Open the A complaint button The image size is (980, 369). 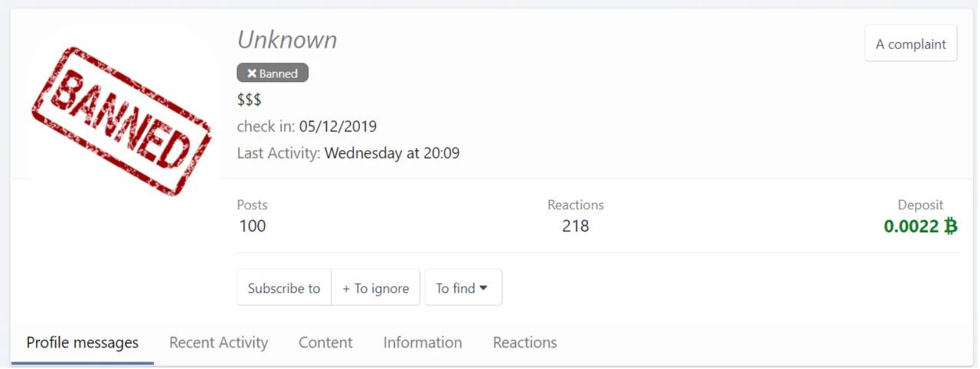pos(910,44)
